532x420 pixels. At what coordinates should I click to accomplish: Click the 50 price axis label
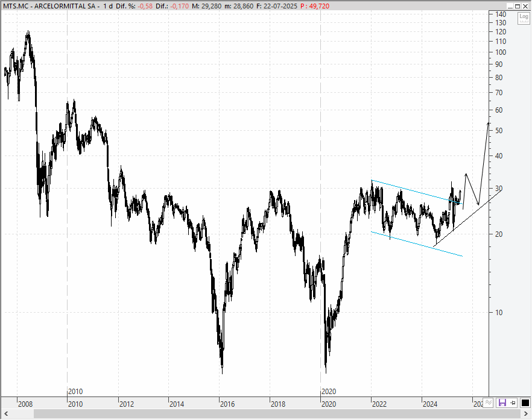click(499, 131)
